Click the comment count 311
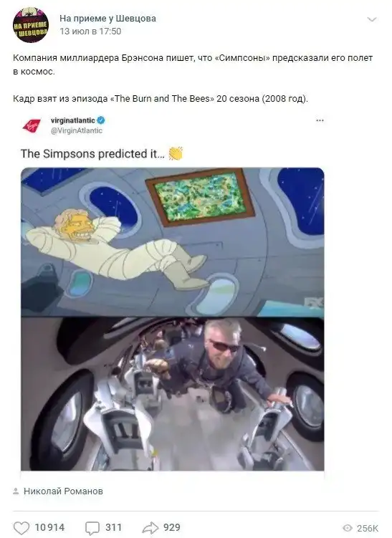This screenshot has width=392, height=538. point(113,527)
